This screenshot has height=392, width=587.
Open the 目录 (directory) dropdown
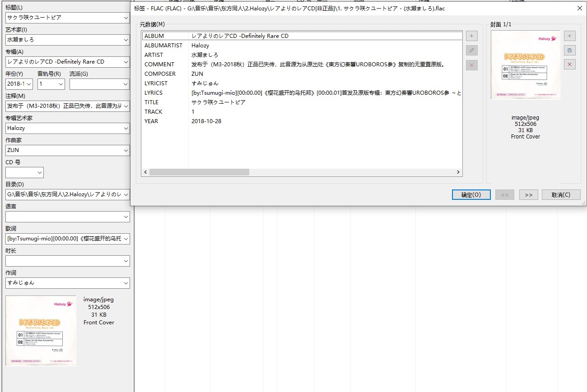[x=126, y=194]
